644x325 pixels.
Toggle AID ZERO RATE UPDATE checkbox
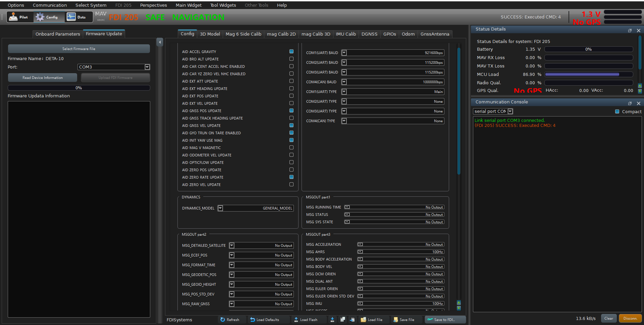tap(291, 177)
